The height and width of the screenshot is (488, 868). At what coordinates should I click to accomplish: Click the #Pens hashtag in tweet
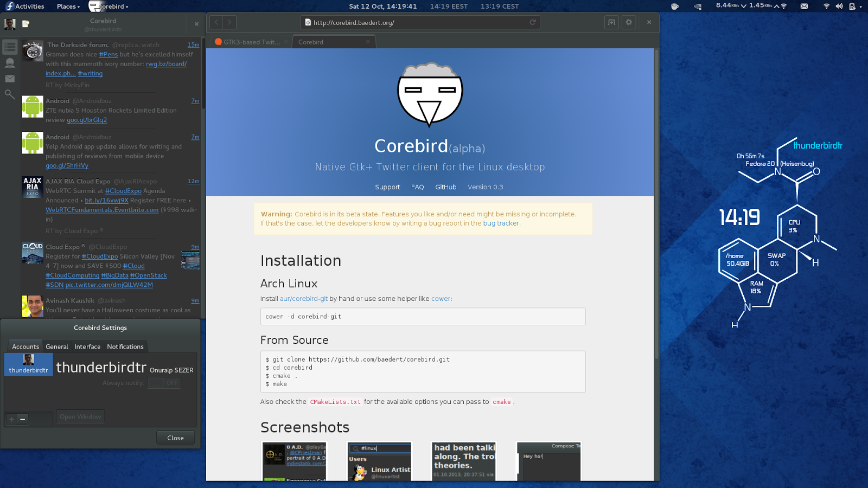click(x=108, y=54)
